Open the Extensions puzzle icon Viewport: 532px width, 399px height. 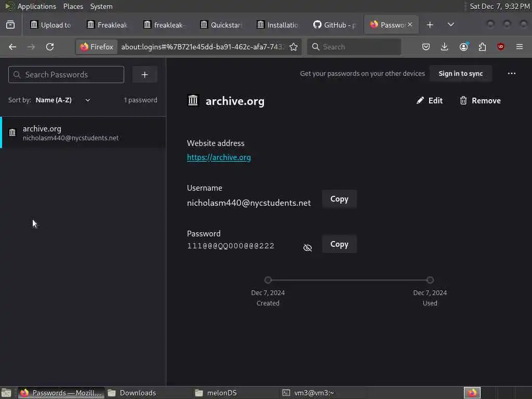click(x=482, y=47)
